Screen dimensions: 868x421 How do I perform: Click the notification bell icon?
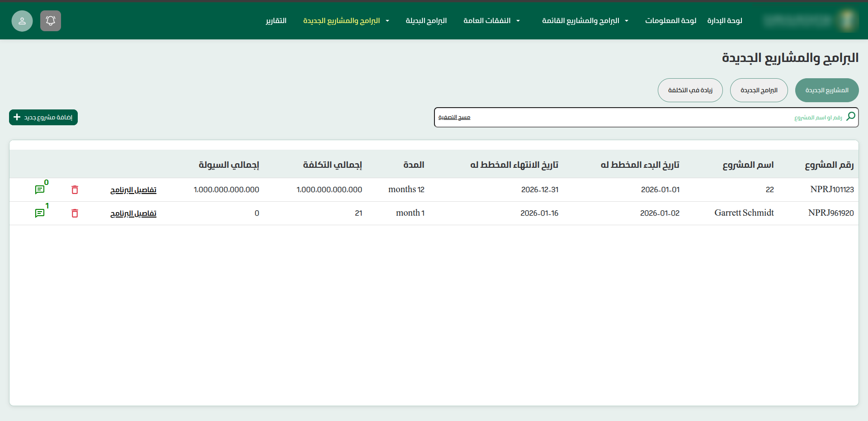(51, 21)
